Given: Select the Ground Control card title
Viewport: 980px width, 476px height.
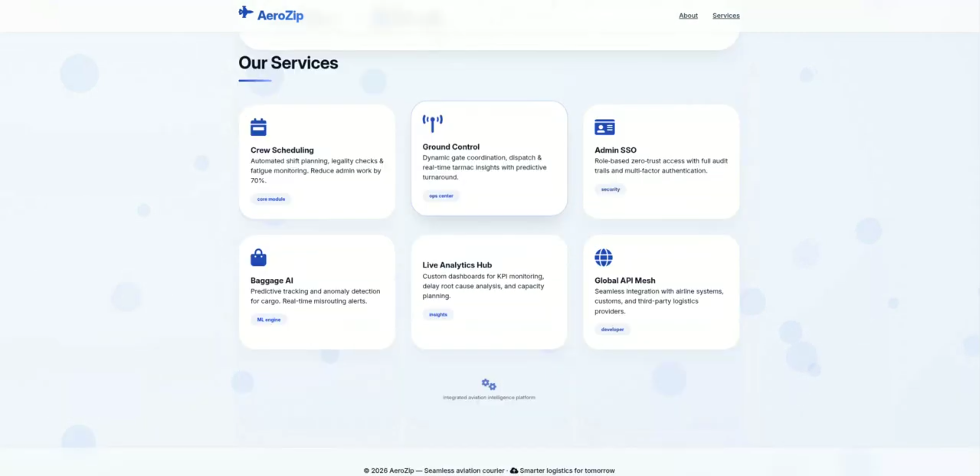Looking at the screenshot, I should (451, 146).
